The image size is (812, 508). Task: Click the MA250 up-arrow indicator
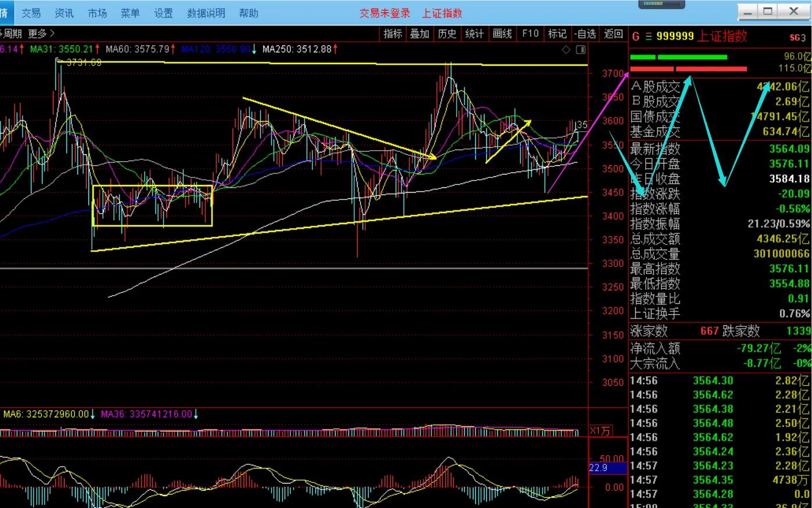click(335, 49)
